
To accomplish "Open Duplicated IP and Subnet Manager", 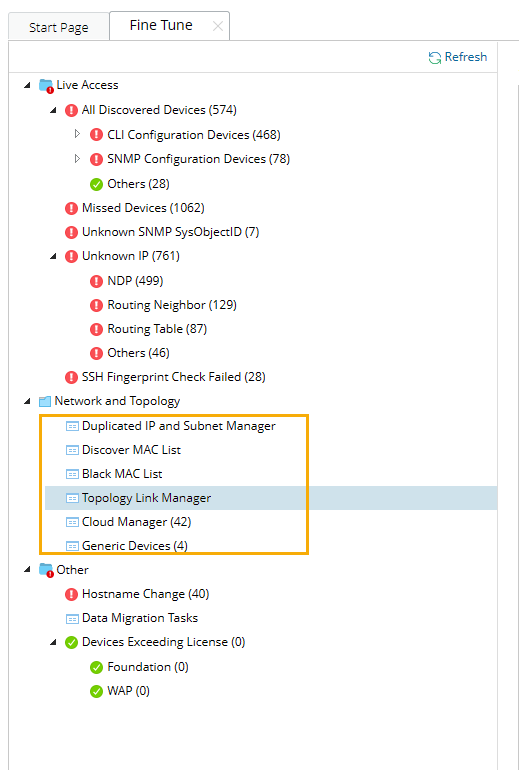I will 179,426.
